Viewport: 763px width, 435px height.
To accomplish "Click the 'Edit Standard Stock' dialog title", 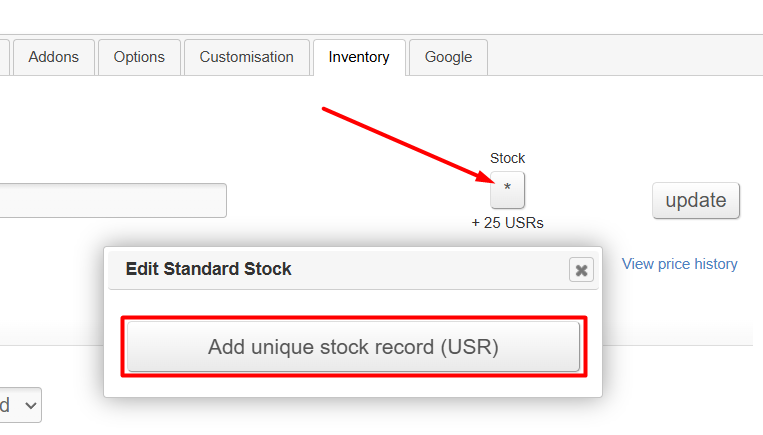I will tap(208, 269).
